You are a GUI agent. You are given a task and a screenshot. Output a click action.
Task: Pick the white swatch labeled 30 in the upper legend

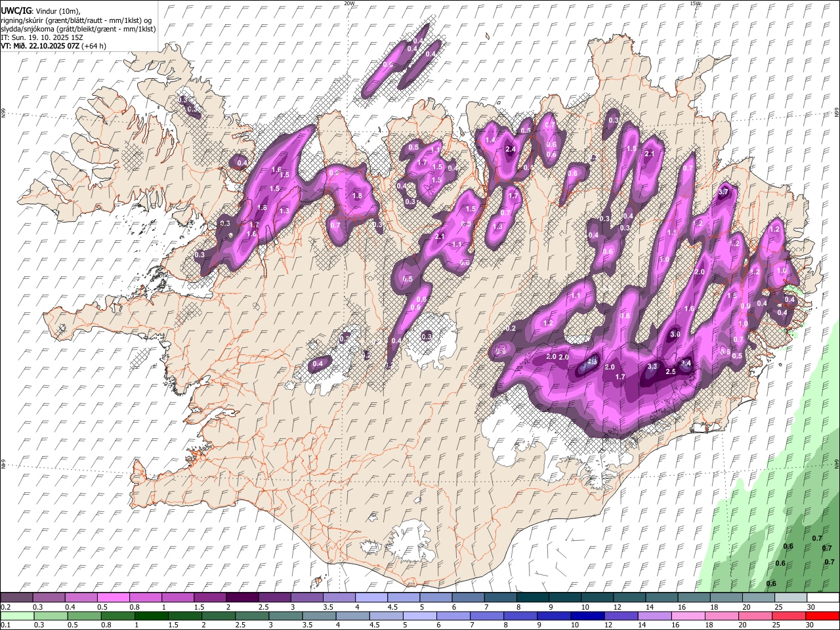(x=822, y=597)
